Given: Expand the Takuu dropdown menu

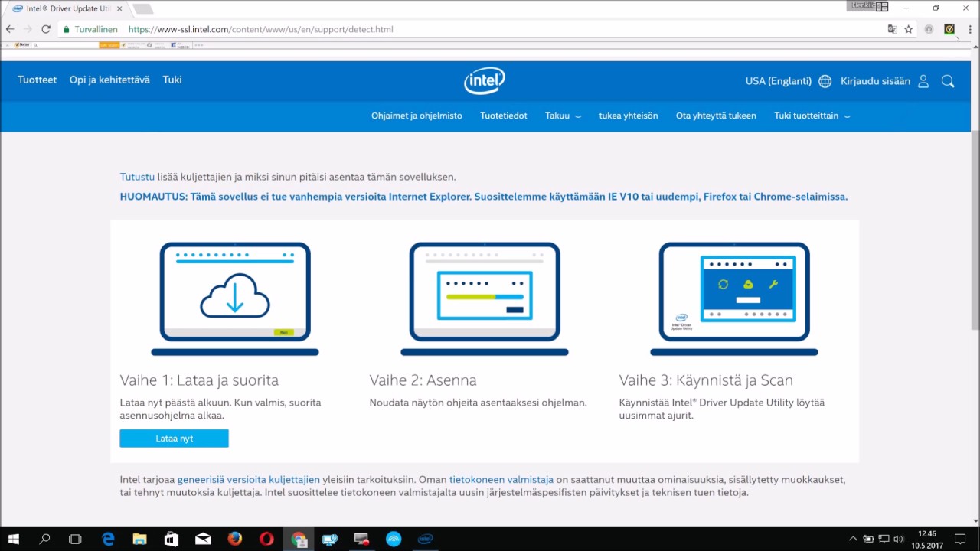Looking at the screenshot, I should (563, 116).
